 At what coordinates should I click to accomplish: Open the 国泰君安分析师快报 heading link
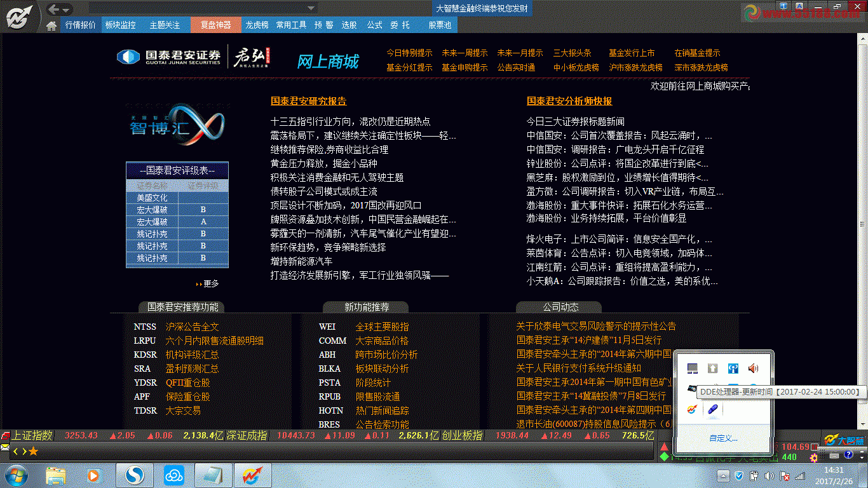coord(569,101)
